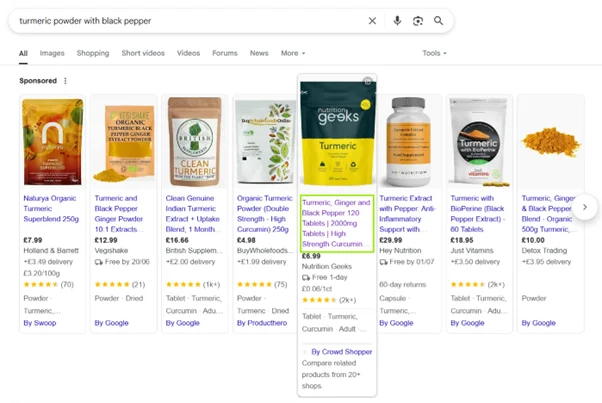602x403 pixels.
Task: Click the Nutrition Geeks Turmeric pouch image
Action: coord(337,134)
